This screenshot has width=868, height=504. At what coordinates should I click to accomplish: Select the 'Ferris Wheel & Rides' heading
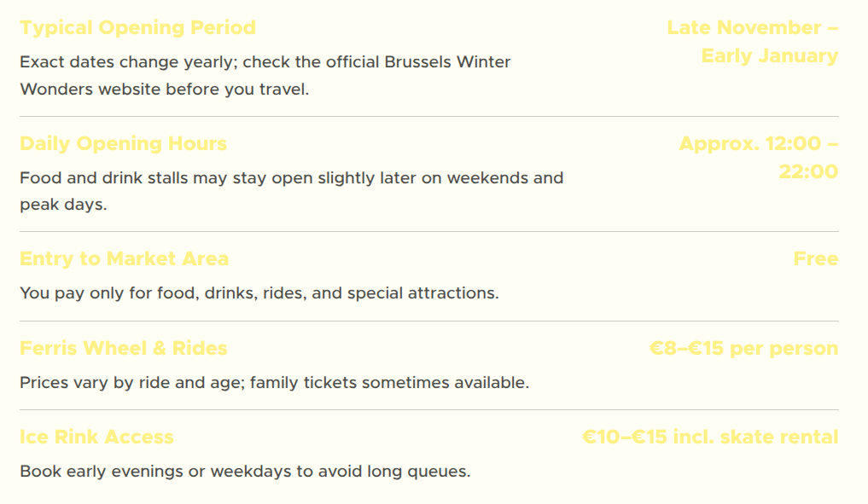[123, 348]
